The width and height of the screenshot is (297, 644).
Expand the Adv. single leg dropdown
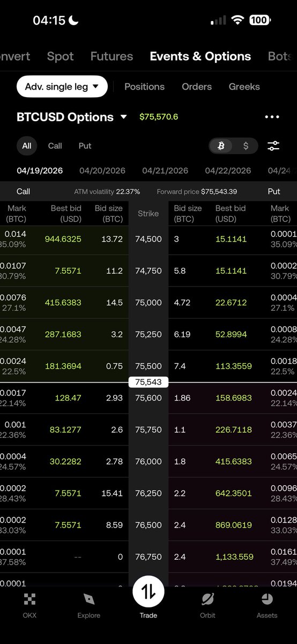pyautogui.click(x=62, y=86)
